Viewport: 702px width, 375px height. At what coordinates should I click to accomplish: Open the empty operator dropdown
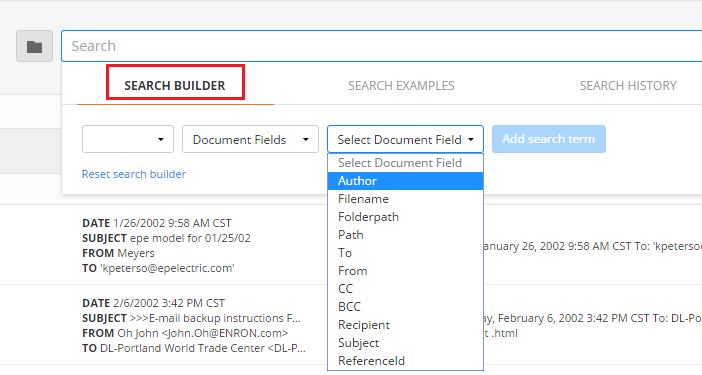(128, 139)
